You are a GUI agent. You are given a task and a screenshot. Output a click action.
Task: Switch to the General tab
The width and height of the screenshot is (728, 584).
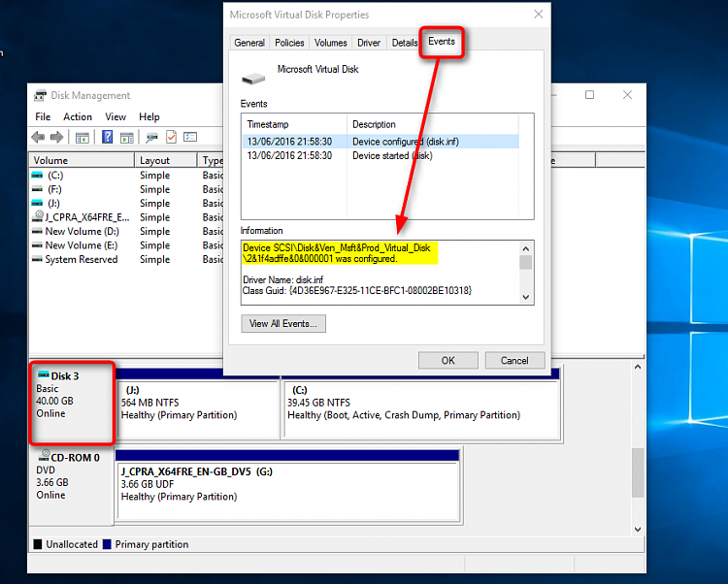click(249, 43)
